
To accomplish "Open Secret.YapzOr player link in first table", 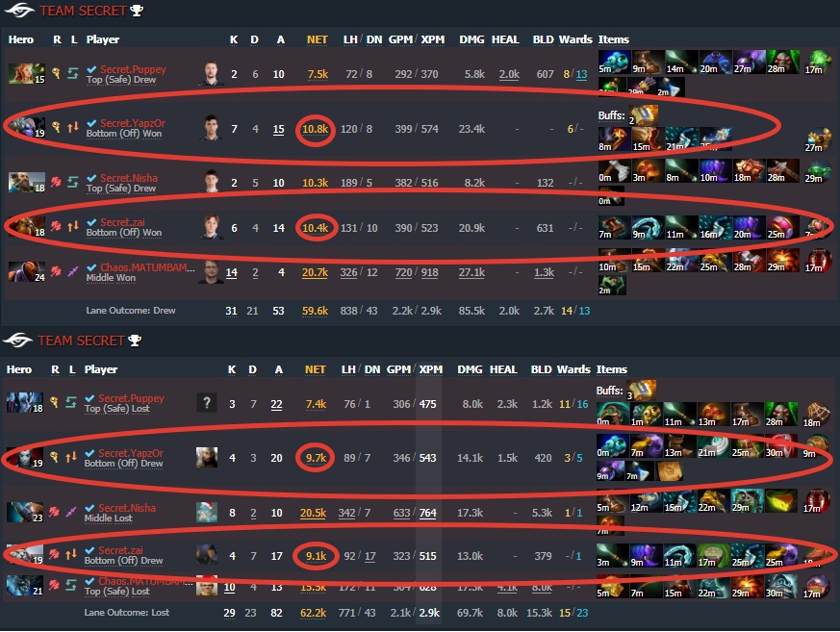I will click(x=133, y=123).
